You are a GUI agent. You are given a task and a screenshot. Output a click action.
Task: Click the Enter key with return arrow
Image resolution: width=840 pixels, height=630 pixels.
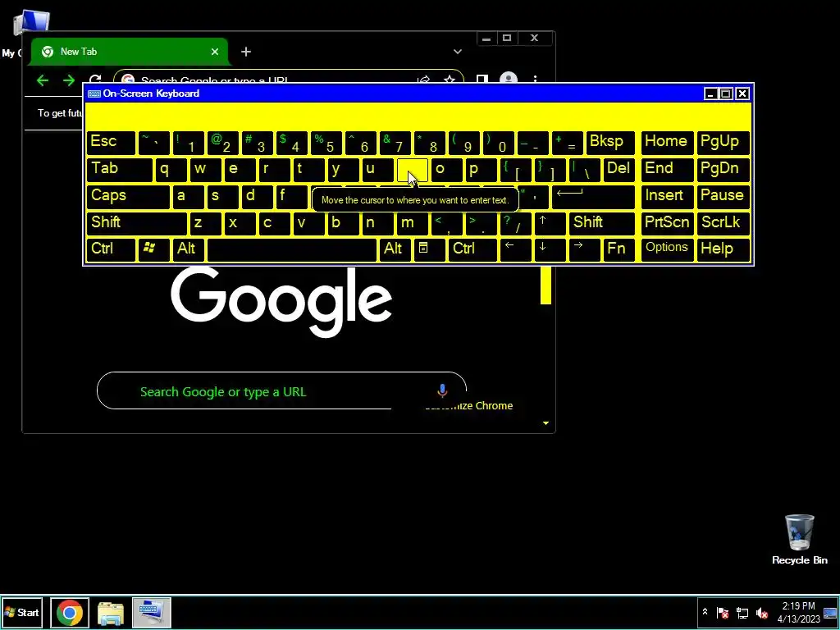point(594,195)
